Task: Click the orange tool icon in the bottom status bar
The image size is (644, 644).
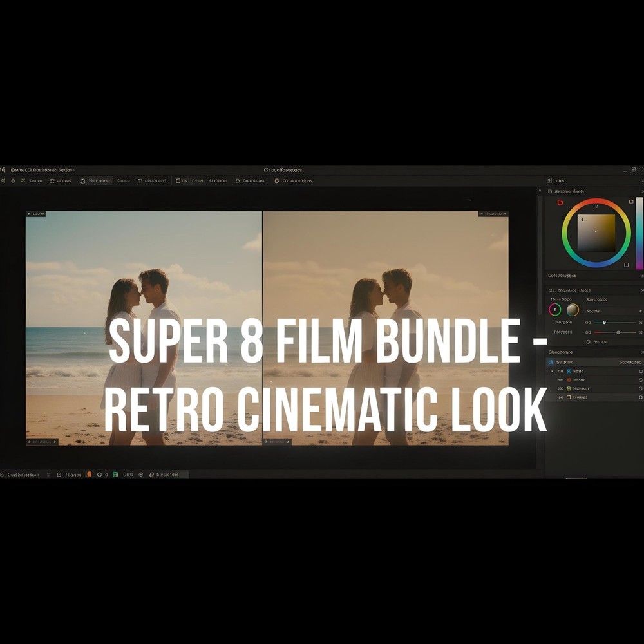Action: point(89,475)
